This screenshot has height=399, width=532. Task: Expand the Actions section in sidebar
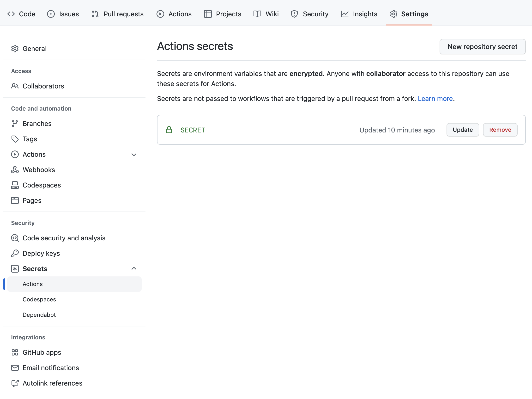coord(134,155)
